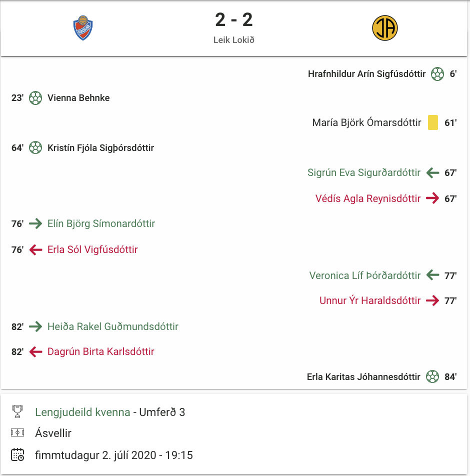The height and width of the screenshot is (476, 470).
Task: Click the pitch icon beside Ásvellir
Action: [17, 432]
